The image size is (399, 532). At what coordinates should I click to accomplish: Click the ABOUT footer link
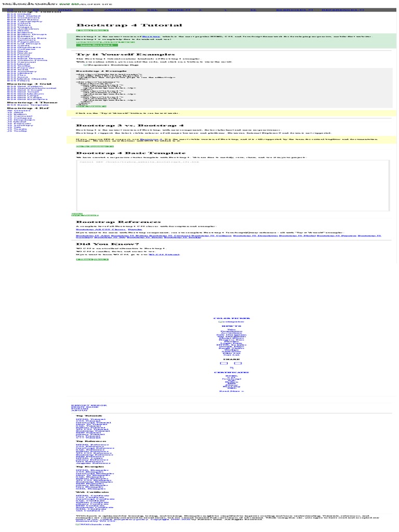pyautogui.click(x=79, y=410)
